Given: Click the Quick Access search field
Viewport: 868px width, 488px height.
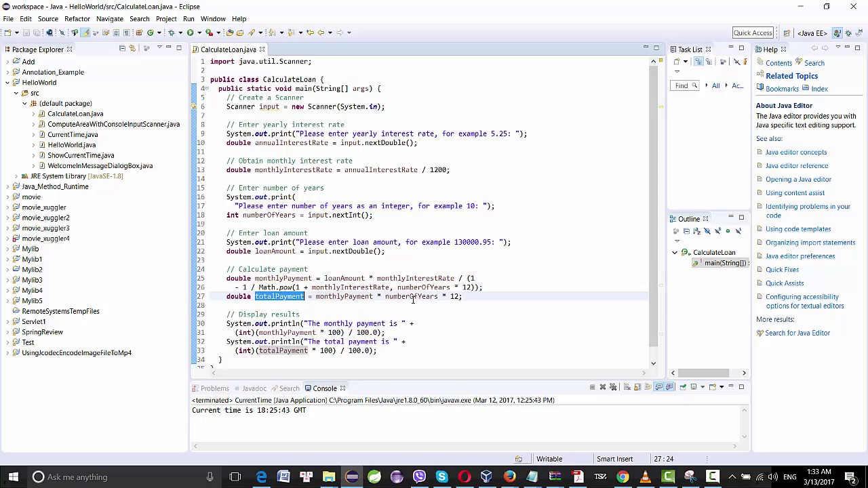Looking at the screenshot, I should [x=753, y=33].
